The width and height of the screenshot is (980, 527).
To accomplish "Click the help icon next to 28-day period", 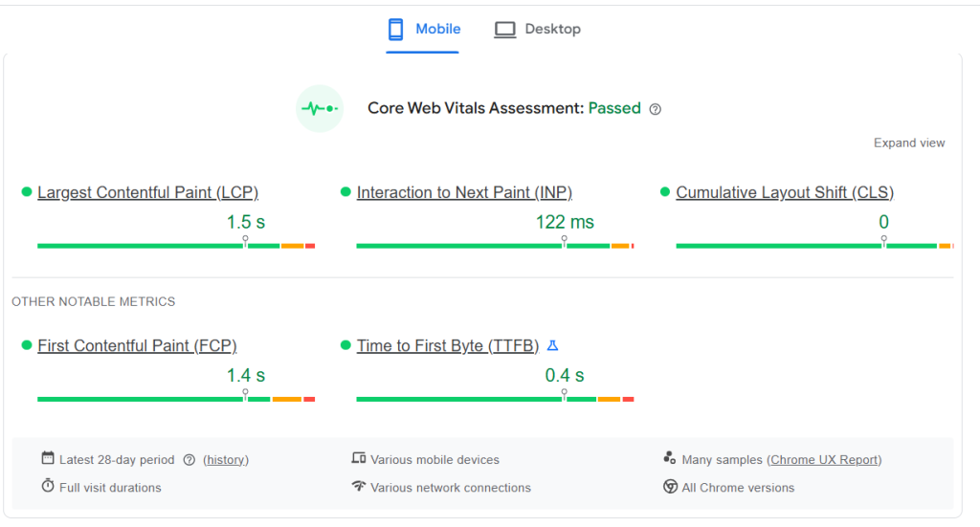I will tap(189, 460).
